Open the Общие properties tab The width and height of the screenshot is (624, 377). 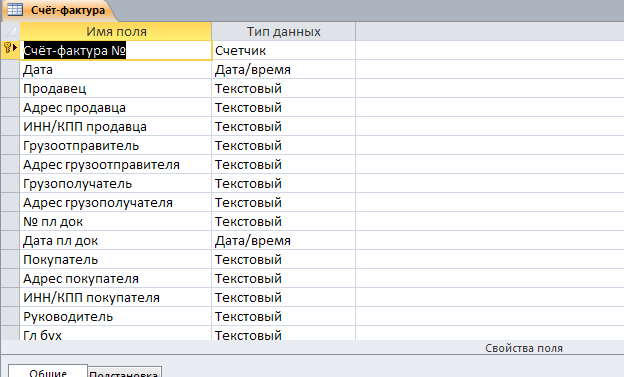coord(48,371)
